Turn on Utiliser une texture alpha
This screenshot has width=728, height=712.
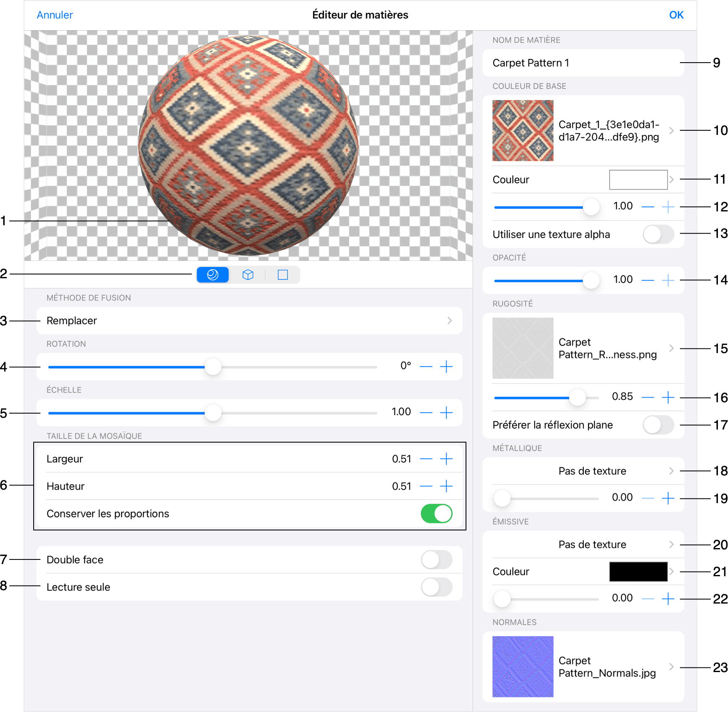[659, 235]
